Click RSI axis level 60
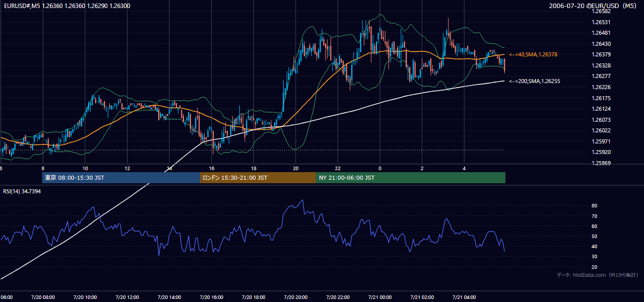Image resolution: width=644 pixels, height=302 pixels. [x=594, y=226]
